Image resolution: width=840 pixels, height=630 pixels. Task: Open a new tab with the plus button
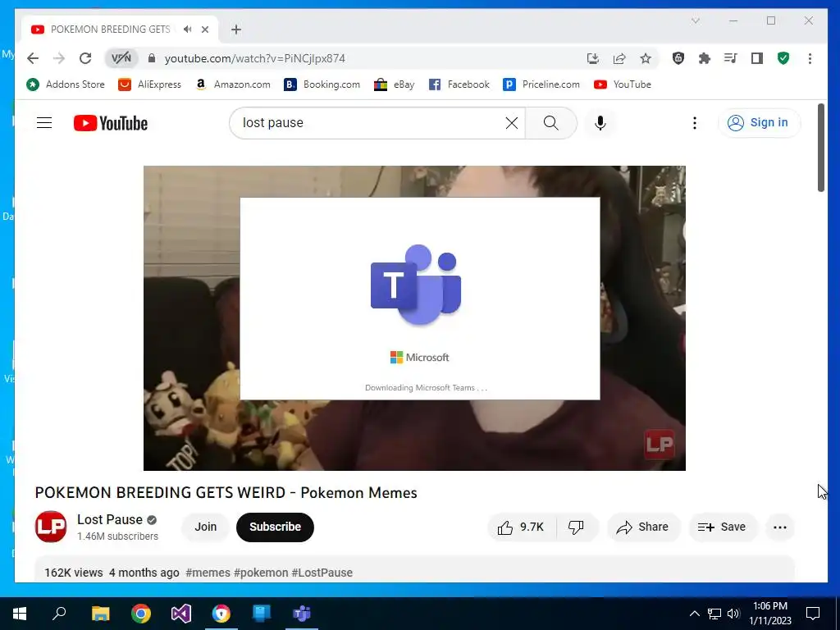click(x=236, y=30)
